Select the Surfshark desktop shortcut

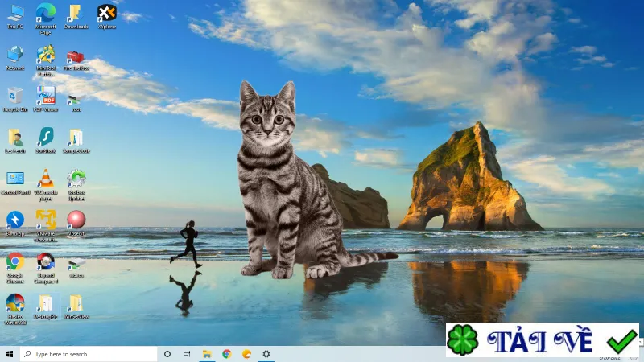coord(46,140)
